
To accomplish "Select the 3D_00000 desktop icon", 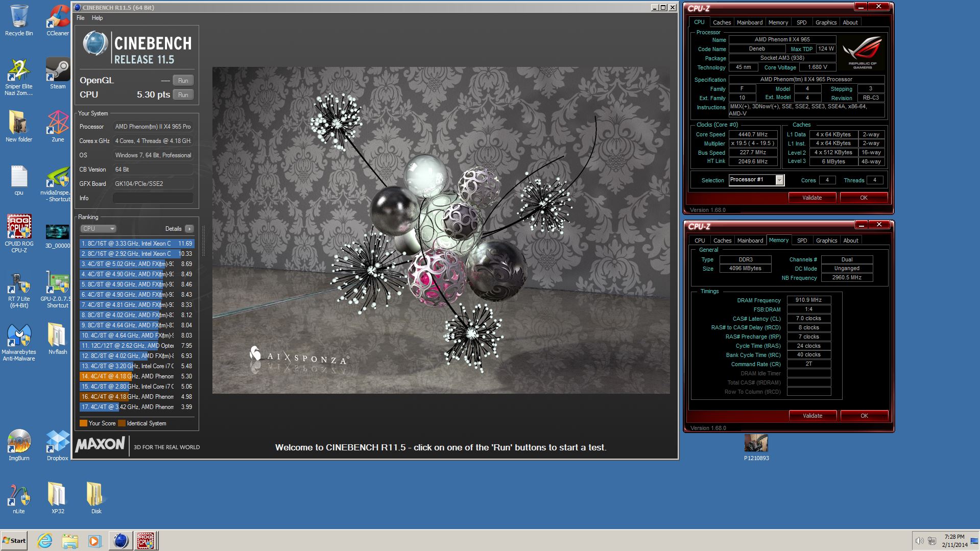I will pyautogui.click(x=58, y=236).
